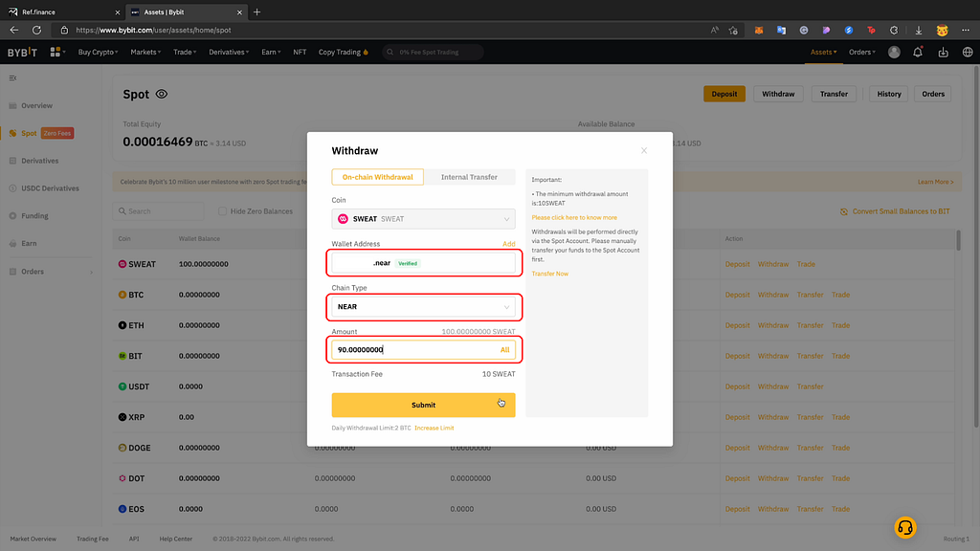This screenshot has height=551, width=980.
Task: Open the notifications bell
Action: click(x=918, y=53)
